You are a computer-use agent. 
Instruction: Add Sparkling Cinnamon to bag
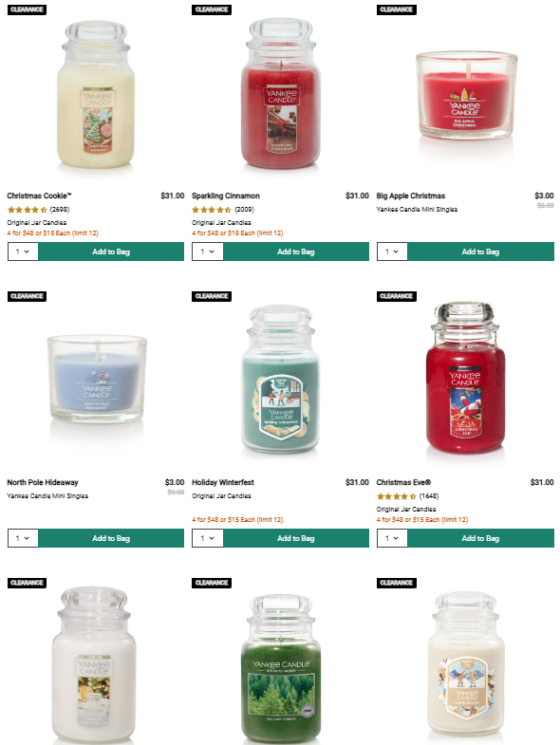[x=296, y=251]
